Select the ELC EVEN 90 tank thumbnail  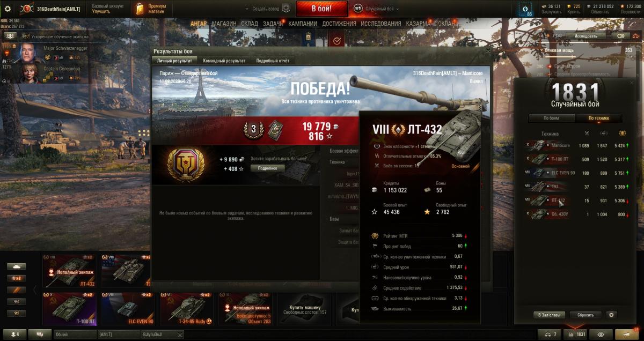(x=128, y=308)
